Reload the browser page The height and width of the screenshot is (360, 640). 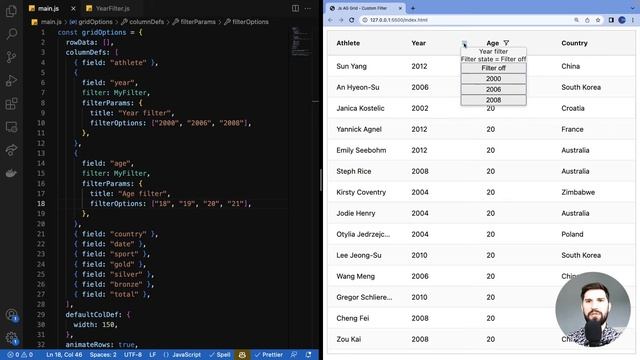pyautogui.click(x=351, y=20)
